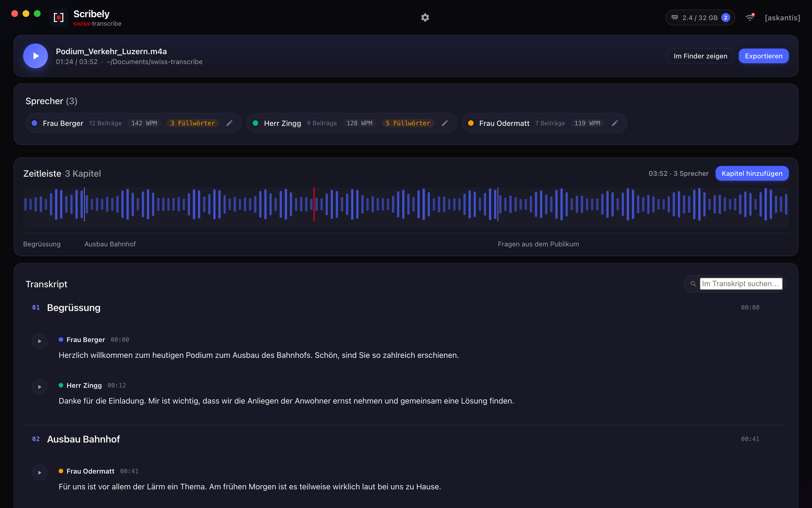The width and height of the screenshot is (812, 508).
Task: Edit speaker Herr Zingg with pencil icon
Action: pyautogui.click(x=445, y=123)
